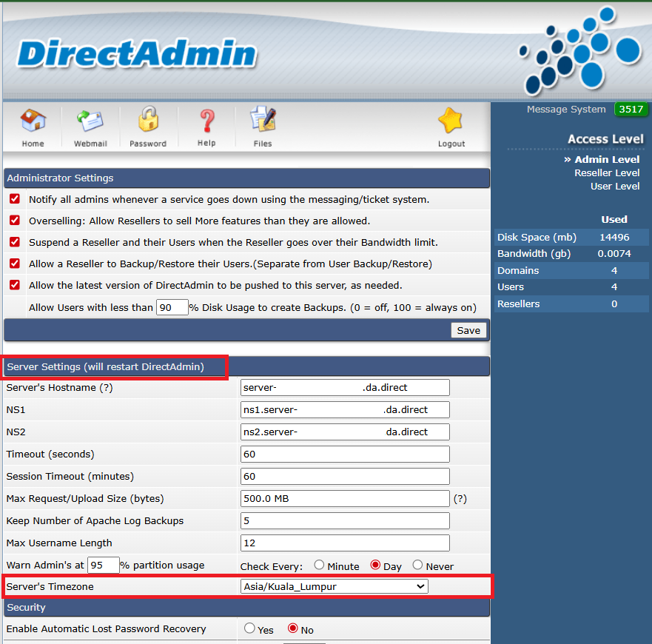Click the Max Username Length field
Image resolution: width=652 pixels, height=644 pixels.
pyautogui.click(x=345, y=543)
